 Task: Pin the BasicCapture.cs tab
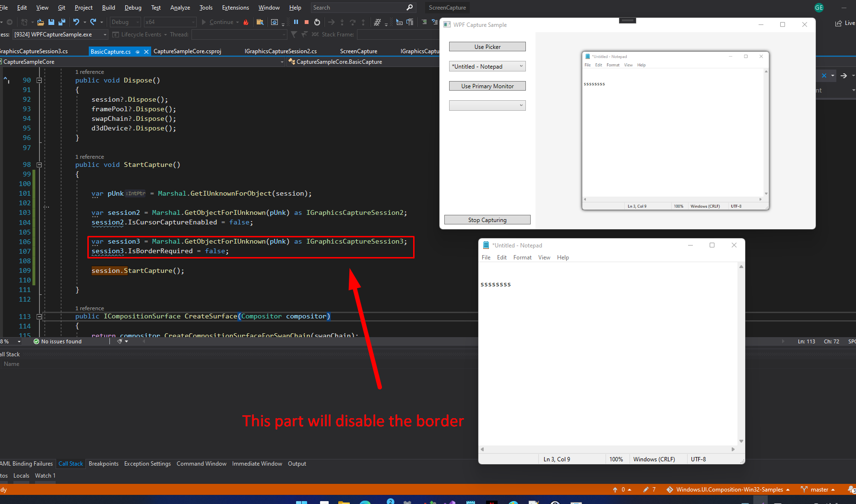pos(138,52)
